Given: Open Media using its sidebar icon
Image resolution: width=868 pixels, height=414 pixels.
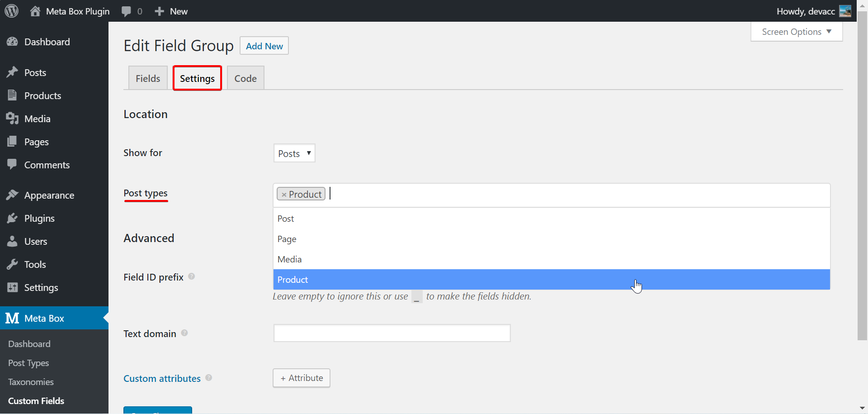Looking at the screenshot, I should [13, 119].
